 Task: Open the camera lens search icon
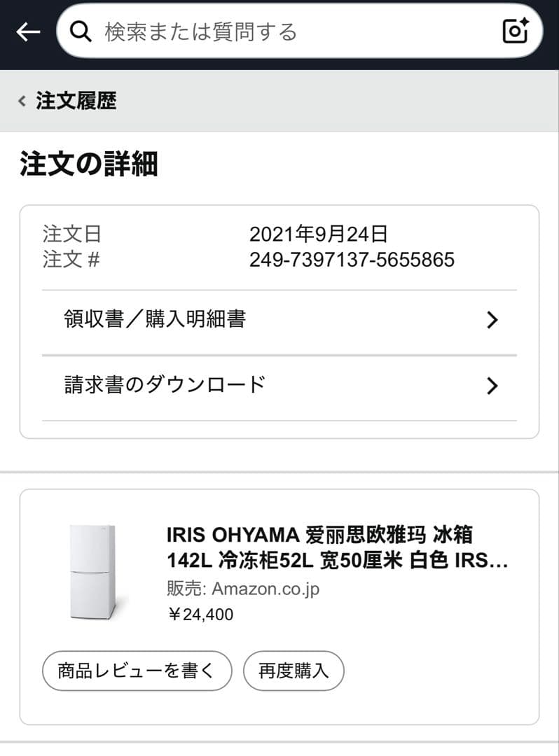[516, 31]
